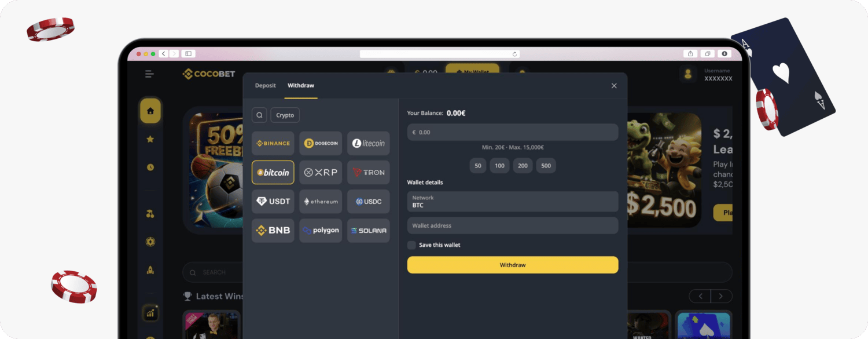Screen dimensions: 868x339
Task: Click the yellow Withdraw button
Action: [513, 265]
